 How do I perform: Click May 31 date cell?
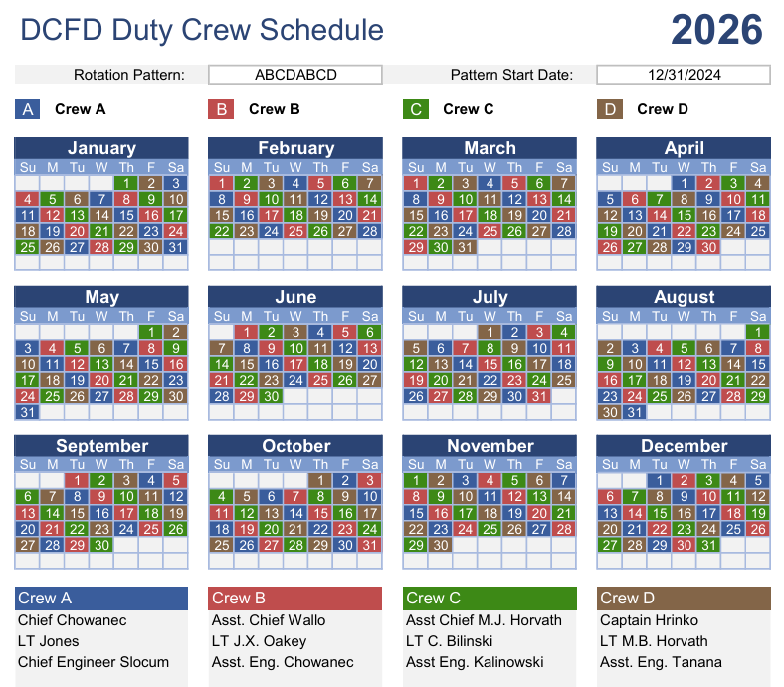(x=27, y=412)
